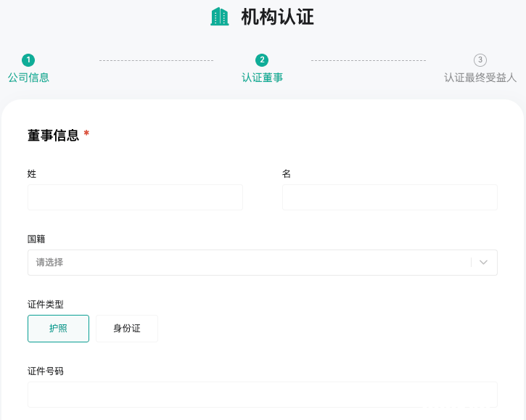Choose 护照 as the document type
Image resolution: width=526 pixels, height=420 pixels.
click(58, 329)
